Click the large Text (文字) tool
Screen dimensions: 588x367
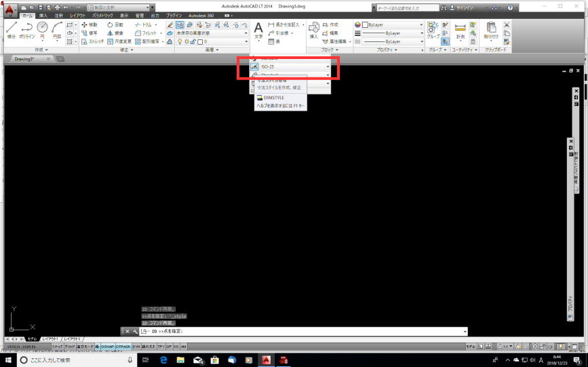click(x=258, y=30)
